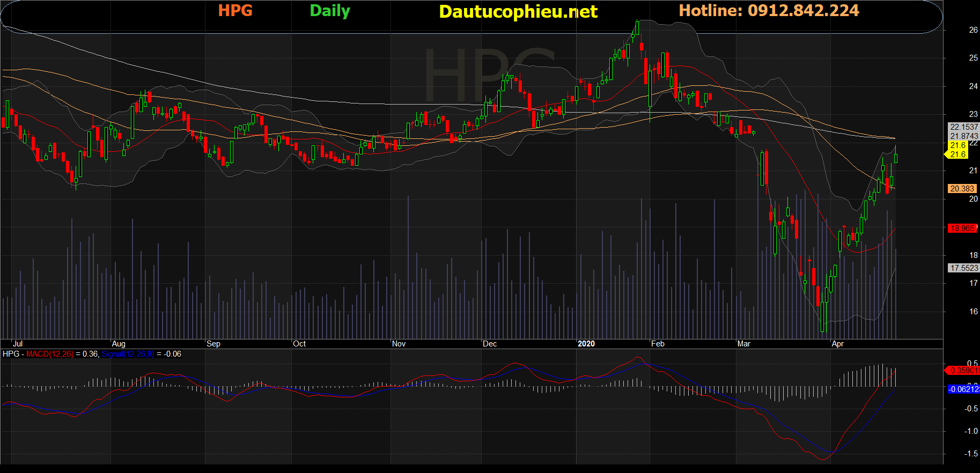
Task: Select the Apr marker on time axis
Action: tap(837, 344)
